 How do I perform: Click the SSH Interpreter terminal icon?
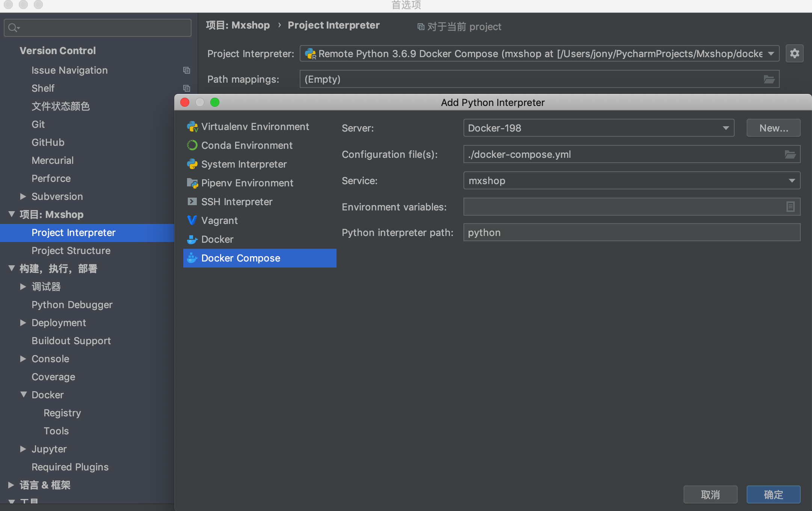pos(192,202)
